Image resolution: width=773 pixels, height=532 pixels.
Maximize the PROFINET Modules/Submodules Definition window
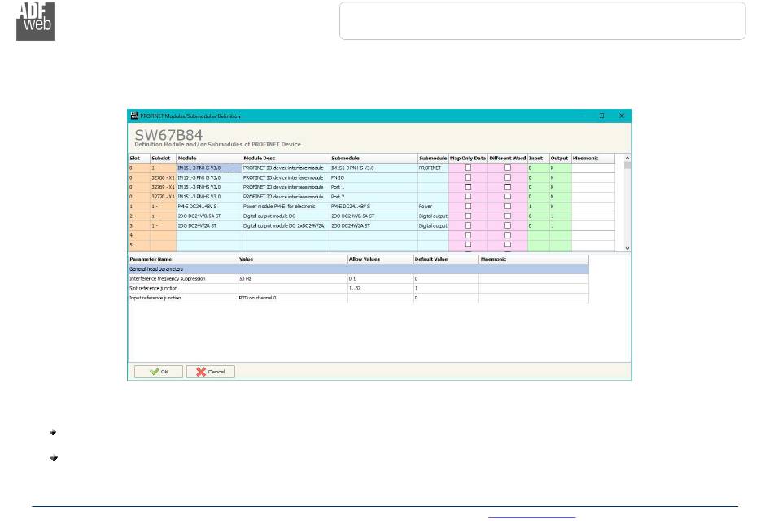(601, 116)
